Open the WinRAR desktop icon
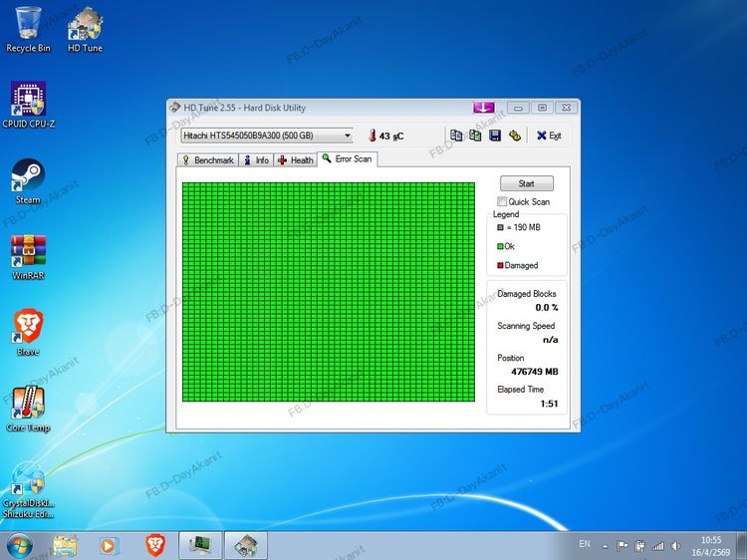 pos(27,253)
